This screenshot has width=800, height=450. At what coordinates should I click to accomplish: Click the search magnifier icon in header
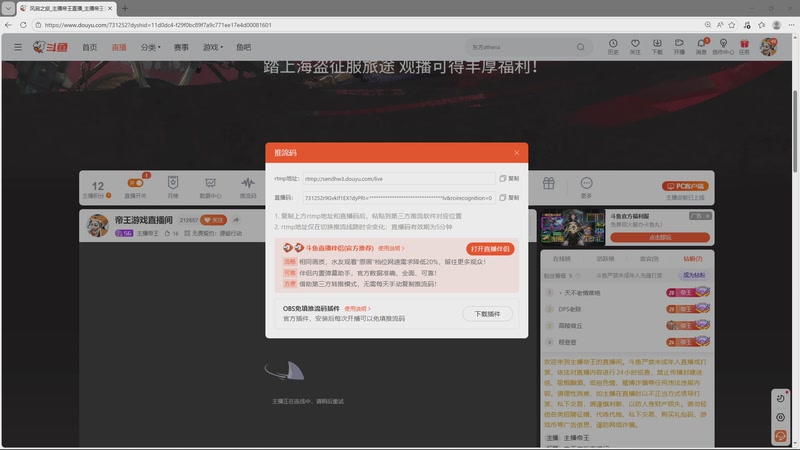pos(581,47)
